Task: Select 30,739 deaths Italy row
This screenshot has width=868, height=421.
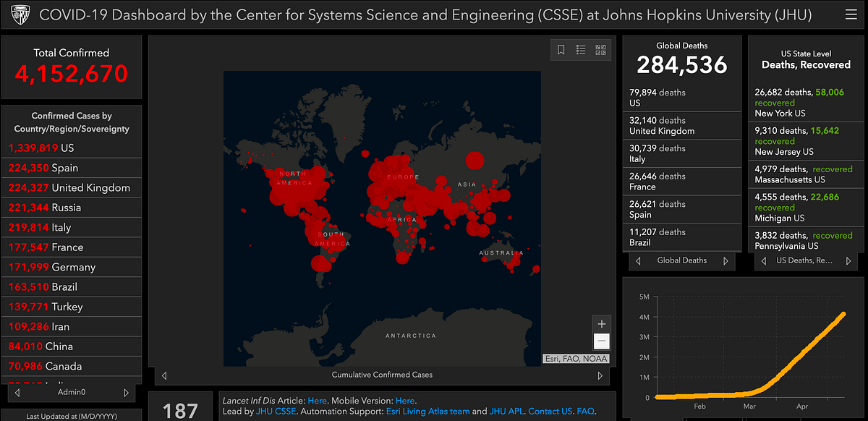Action: tap(682, 153)
